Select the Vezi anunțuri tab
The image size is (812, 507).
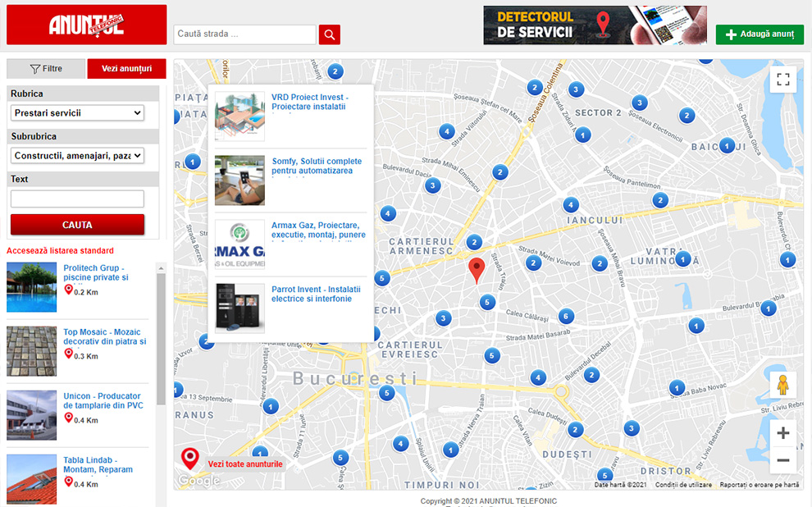coord(126,69)
